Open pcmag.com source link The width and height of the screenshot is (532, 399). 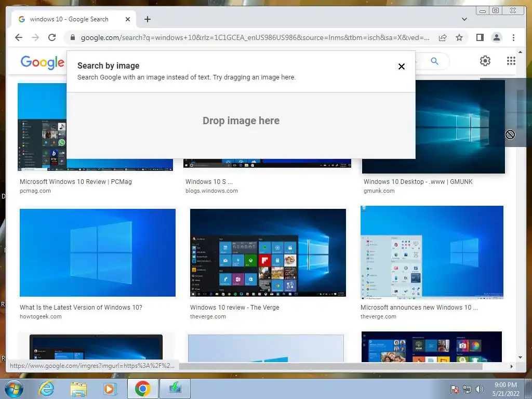point(35,191)
